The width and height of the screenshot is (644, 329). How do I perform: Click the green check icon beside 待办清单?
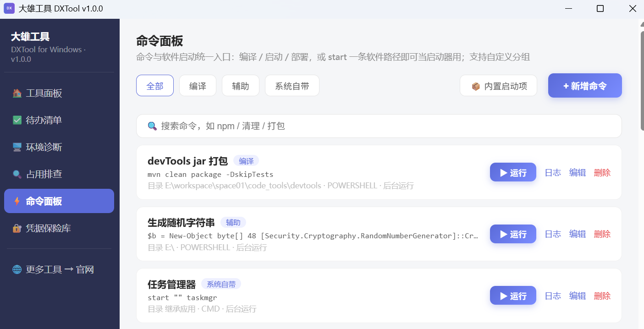point(17,120)
